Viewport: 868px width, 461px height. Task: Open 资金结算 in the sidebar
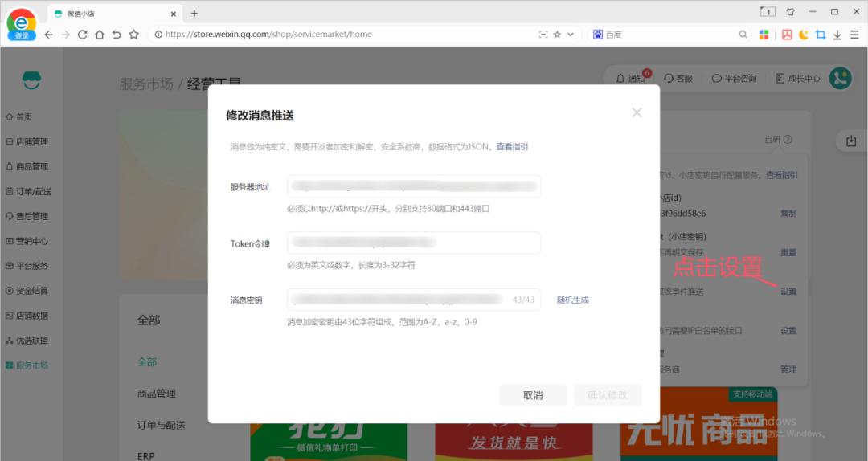tap(27, 291)
